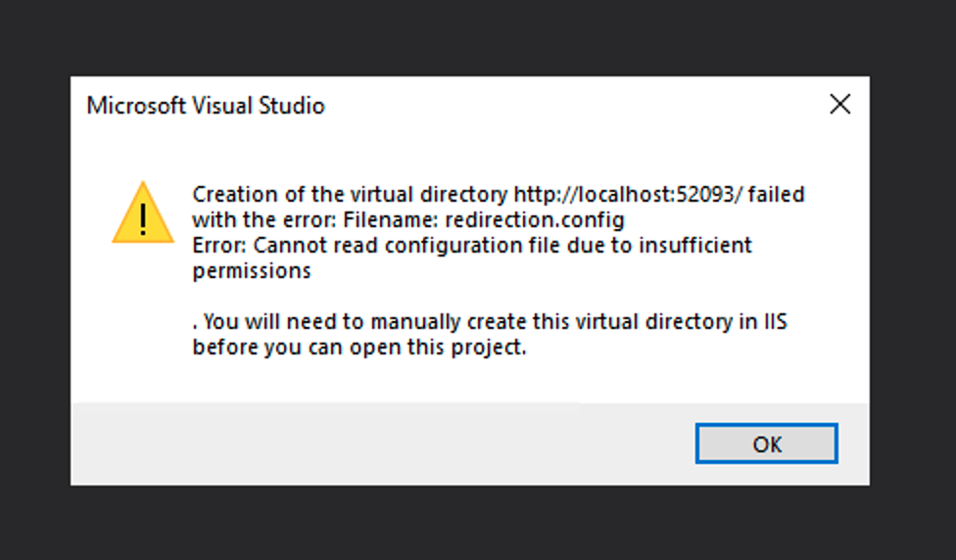Image resolution: width=956 pixels, height=560 pixels.
Task: Click the 'Creation of the virtual directory' text
Action: point(350,194)
